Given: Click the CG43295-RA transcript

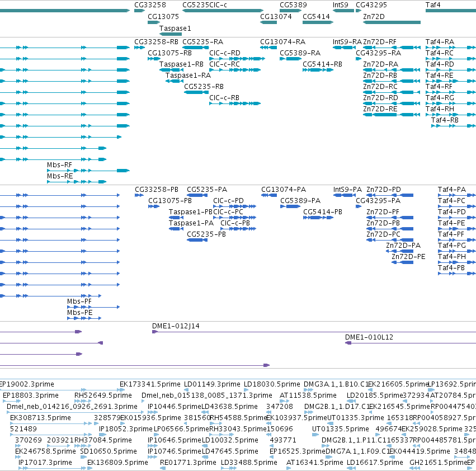Looking at the screenshot, I should pyautogui.click(x=359, y=59).
